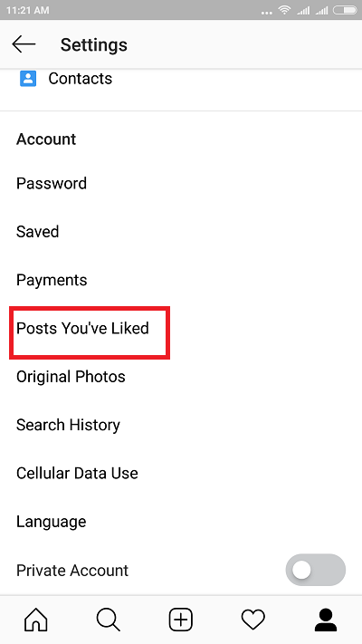Open the Home feed icon
The image size is (362, 644).
pyautogui.click(x=36, y=620)
